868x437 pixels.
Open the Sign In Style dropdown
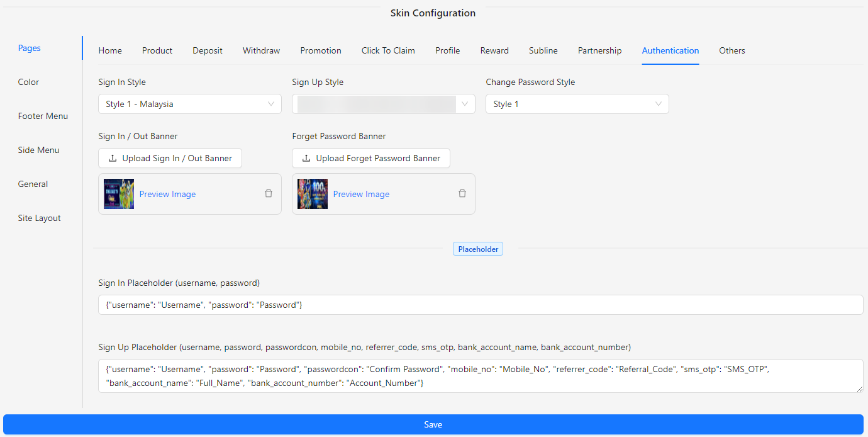click(189, 103)
